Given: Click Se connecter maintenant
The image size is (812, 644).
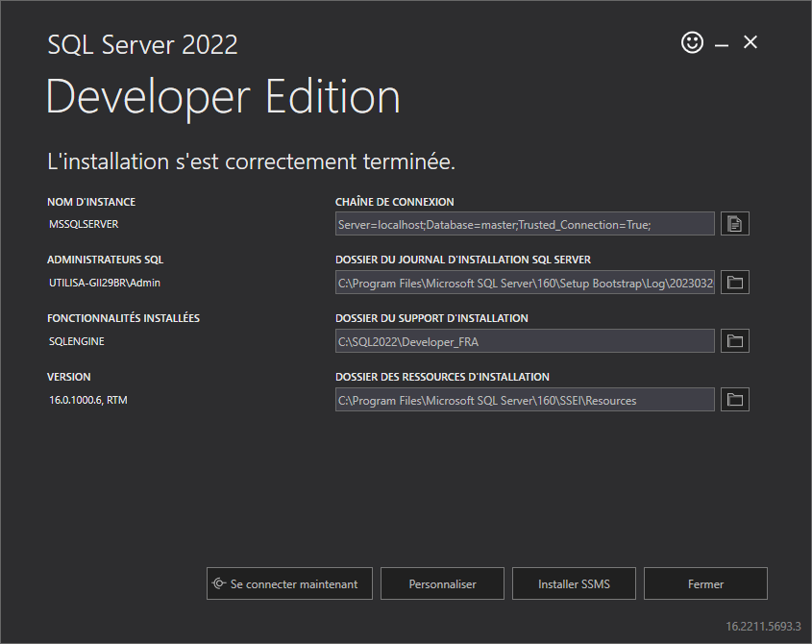Looking at the screenshot, I should point(289,583).
